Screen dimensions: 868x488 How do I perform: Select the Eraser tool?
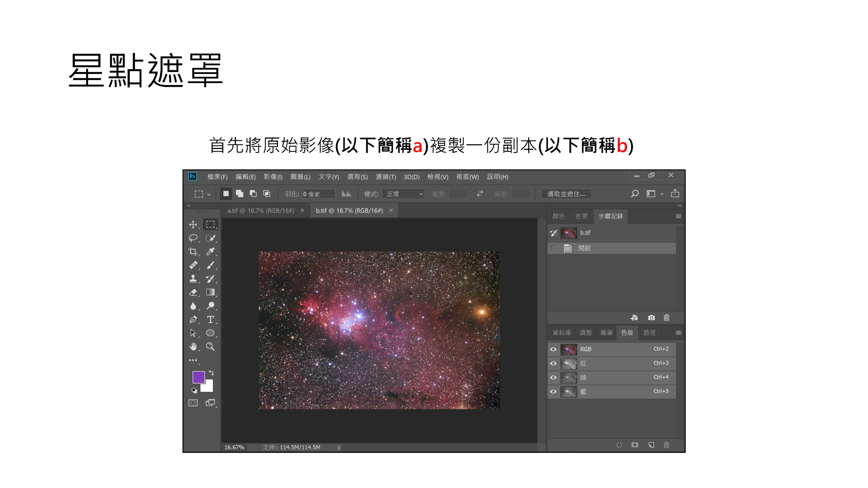click(193, 292)
